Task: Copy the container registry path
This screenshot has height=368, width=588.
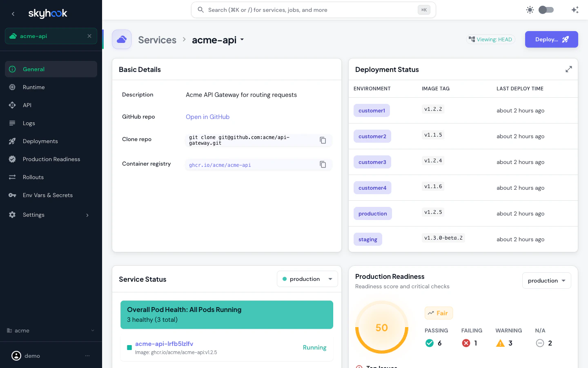Action: tap(323, 164)
